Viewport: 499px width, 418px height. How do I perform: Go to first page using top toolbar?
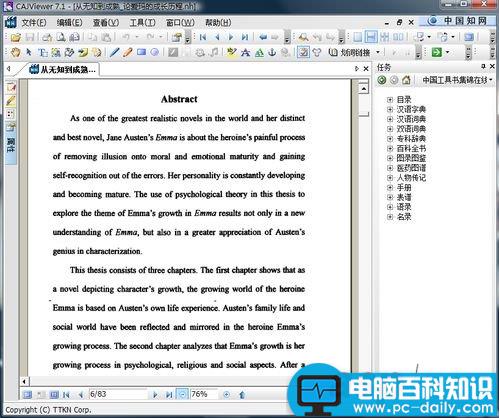click(x=203, y=37)
